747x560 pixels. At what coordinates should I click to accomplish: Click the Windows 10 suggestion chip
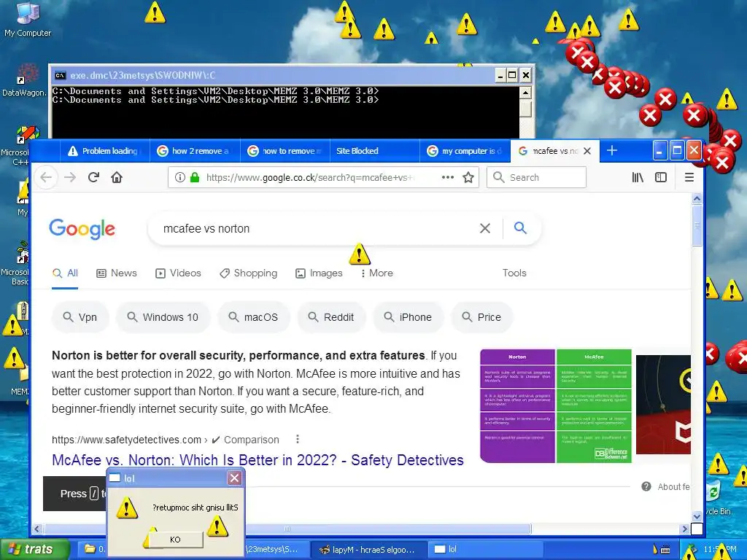163,317
